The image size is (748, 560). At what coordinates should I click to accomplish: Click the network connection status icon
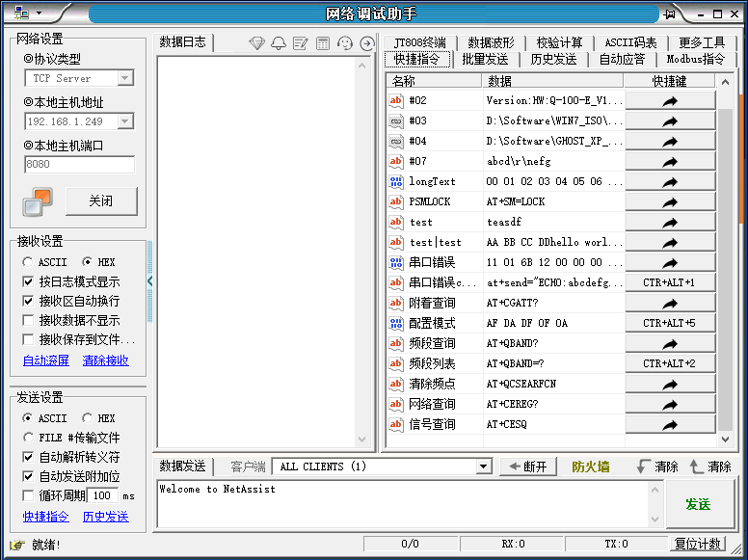(x=38, y=201)
